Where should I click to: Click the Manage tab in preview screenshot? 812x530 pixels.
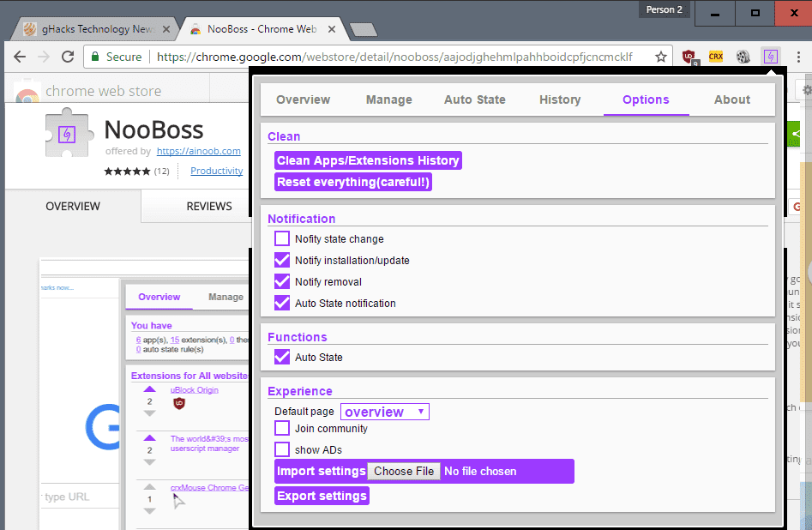pos(226,297)
